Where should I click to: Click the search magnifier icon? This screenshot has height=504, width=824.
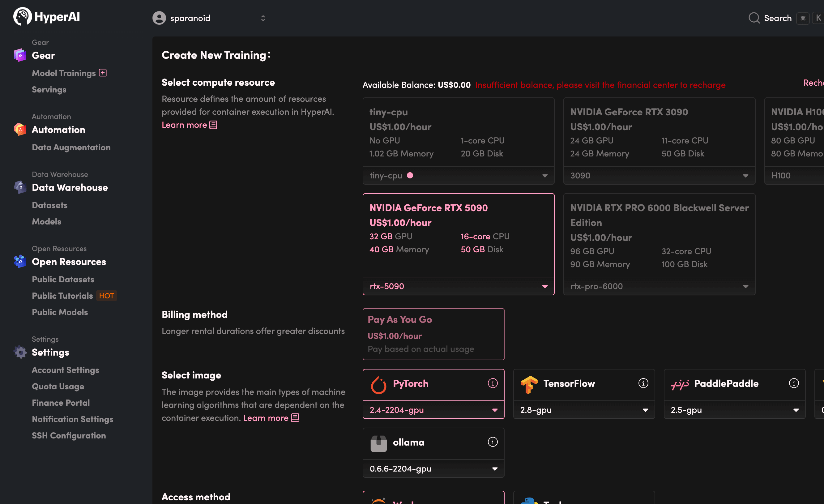pyautogui.click(x=754, y=18)
